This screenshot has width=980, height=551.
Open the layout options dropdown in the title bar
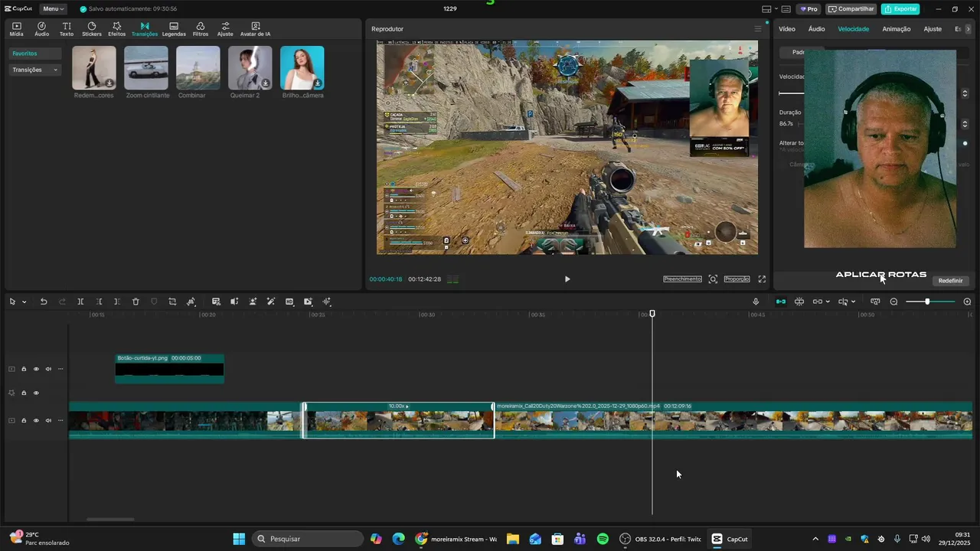pos(776,9)
